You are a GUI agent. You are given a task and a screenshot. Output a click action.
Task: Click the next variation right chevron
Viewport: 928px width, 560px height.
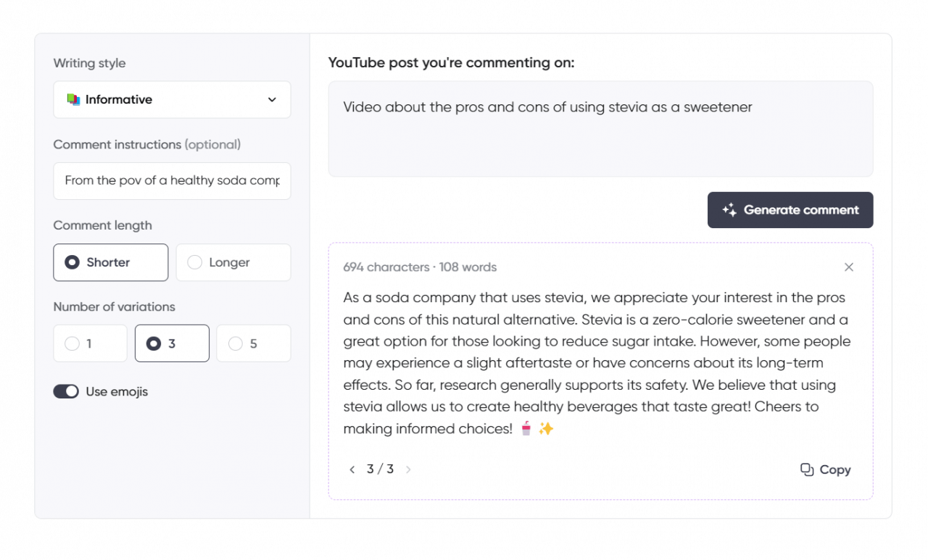pyautogui.click(x=407, y=469)
